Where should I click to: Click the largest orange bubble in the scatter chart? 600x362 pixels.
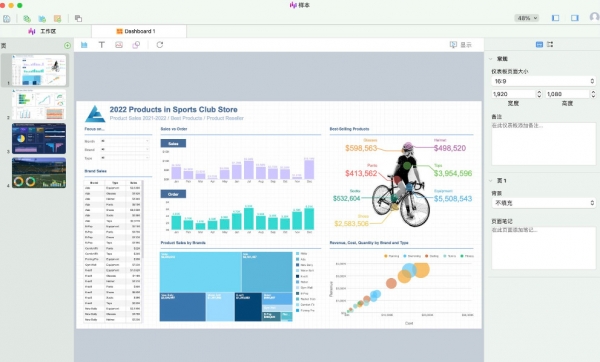point(421,269)
